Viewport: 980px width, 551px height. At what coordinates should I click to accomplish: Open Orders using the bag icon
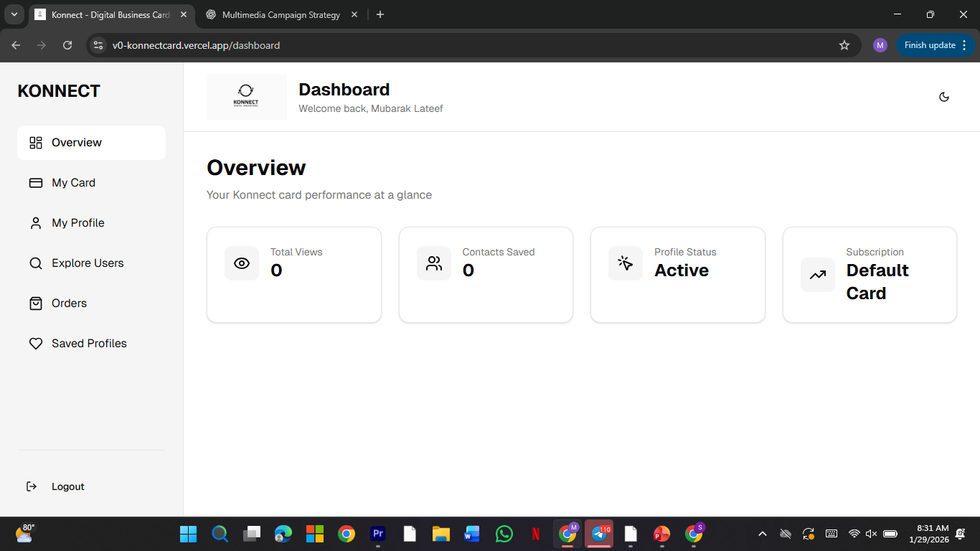coord(36,303)
